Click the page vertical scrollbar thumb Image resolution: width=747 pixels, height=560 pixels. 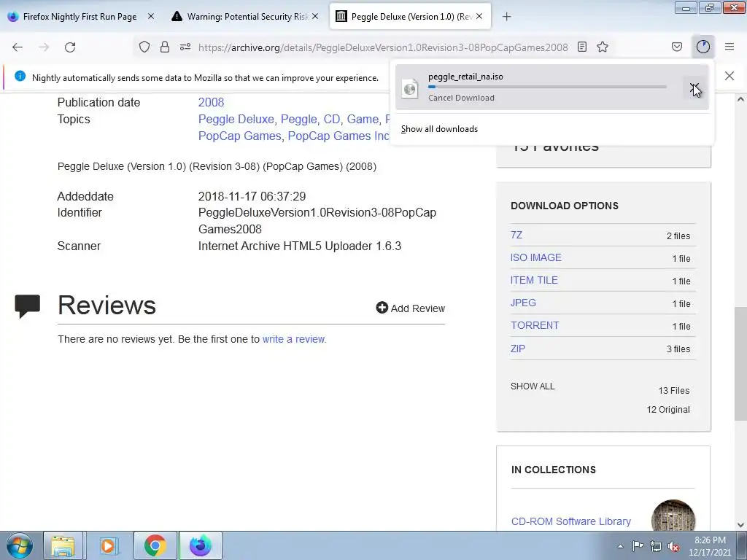tap(740, 364)
